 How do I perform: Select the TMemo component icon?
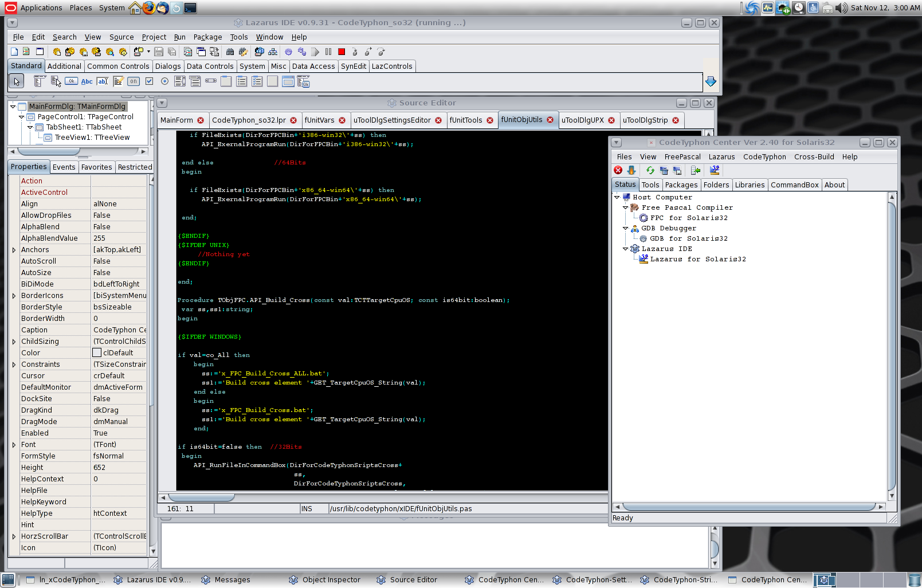(118, 81)
